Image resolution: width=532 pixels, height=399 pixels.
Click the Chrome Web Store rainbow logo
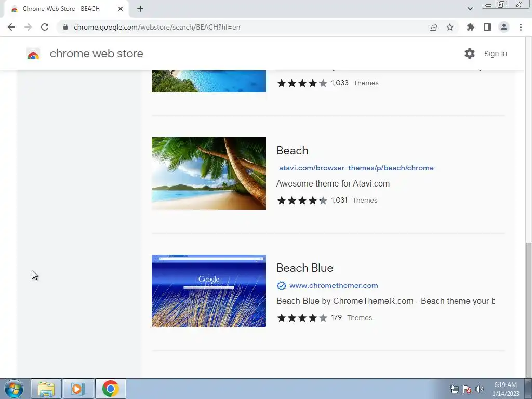coord(33,54)
